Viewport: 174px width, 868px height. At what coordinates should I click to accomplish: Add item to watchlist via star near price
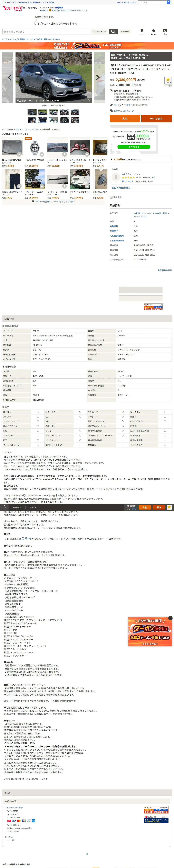[168, 81]
